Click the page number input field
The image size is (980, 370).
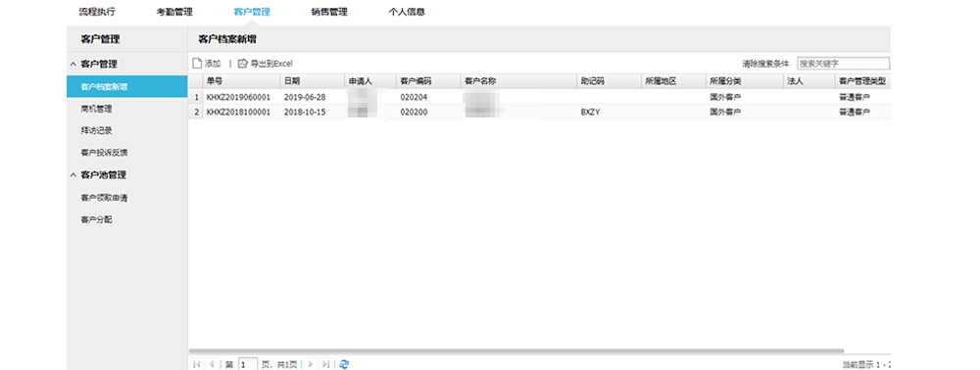click(x=248, y=364)
